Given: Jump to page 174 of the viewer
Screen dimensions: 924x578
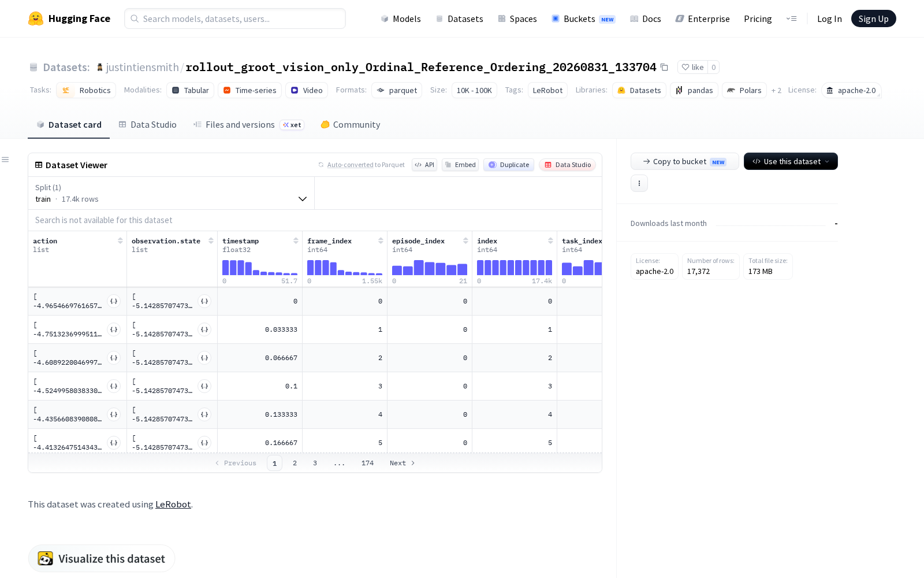Looking at the screenshot, I should point(367,463).
